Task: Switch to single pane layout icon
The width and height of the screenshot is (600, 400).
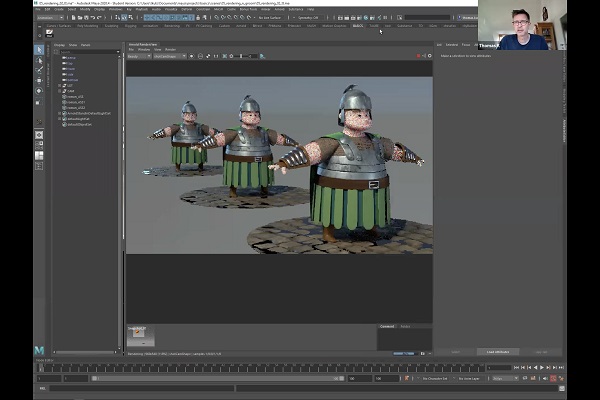Action: 39,135
